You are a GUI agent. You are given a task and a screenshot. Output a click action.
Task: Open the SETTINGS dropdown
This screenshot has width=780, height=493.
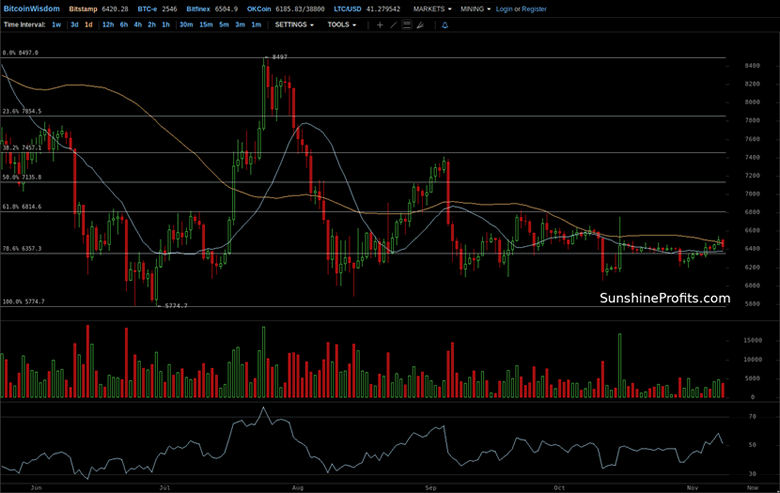(x=294, y=24)
